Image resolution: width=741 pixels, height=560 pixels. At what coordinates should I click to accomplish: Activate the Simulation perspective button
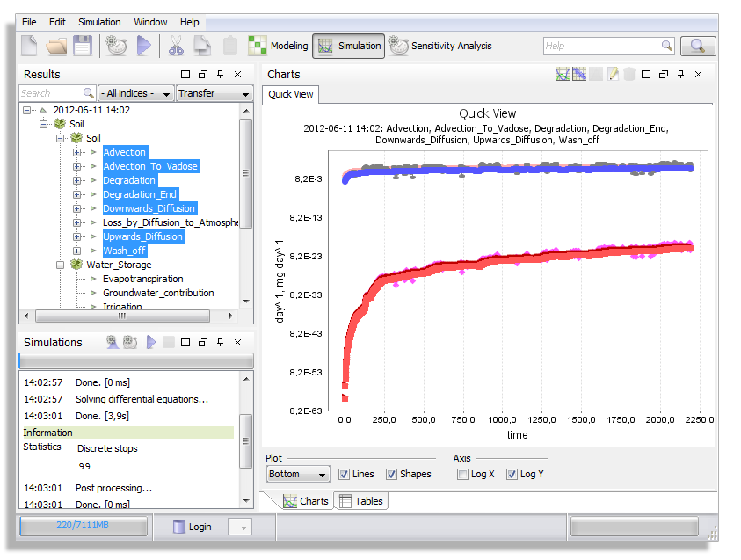[x=349, y=46]
